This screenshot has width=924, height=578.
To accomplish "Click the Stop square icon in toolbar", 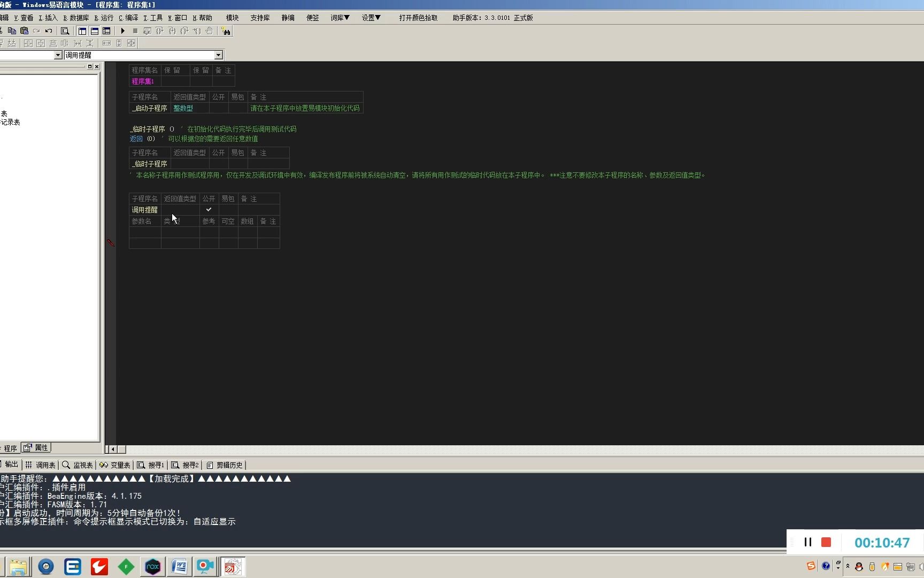I will (x=135, y=31).
